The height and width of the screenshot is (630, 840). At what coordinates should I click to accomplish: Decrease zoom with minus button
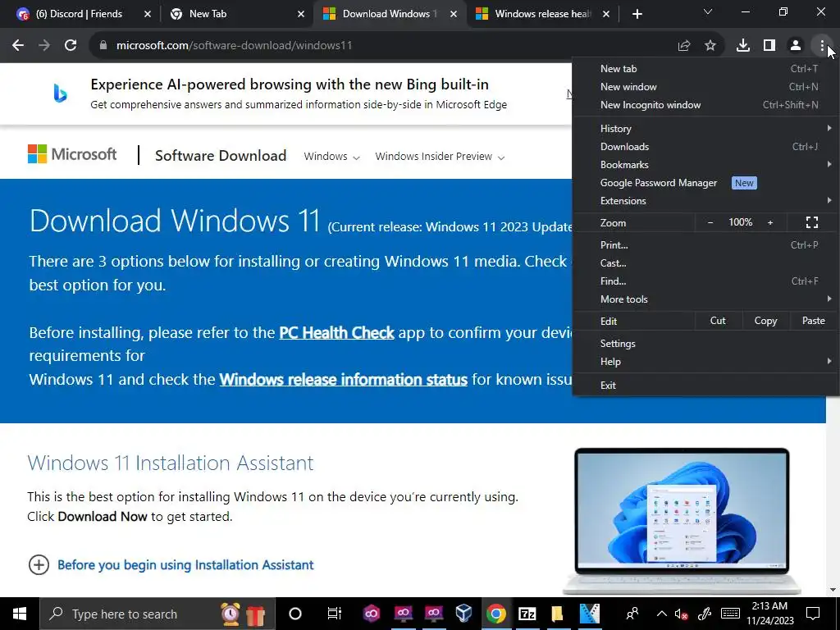tap(710, 222)
